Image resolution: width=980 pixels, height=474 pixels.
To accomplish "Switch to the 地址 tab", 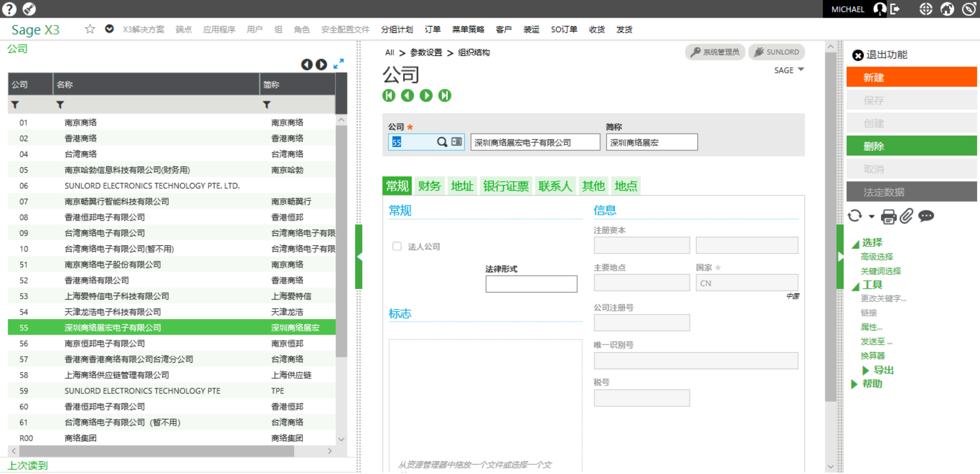I will click(x=462, y=186).
